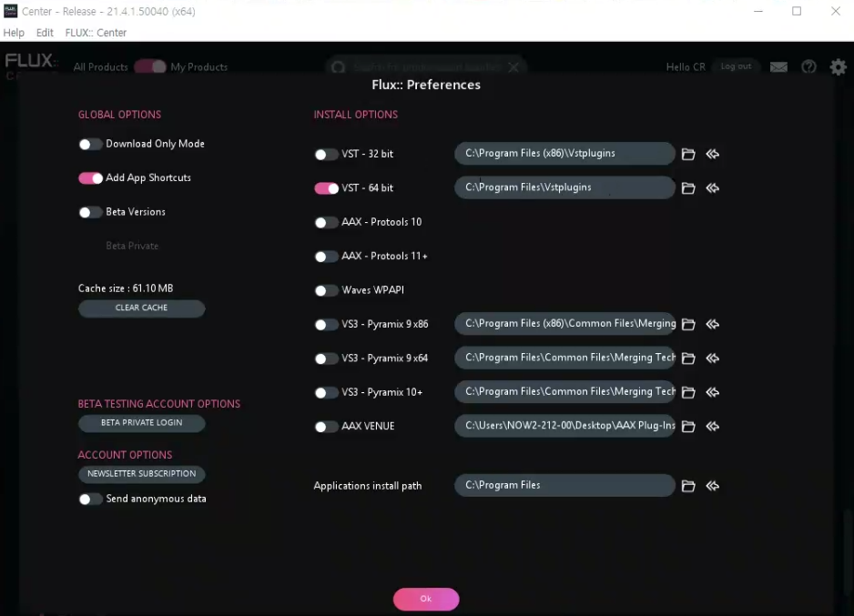Enable VS3 - Pyramix 9 x86 install
This screenshot has width=854, height=616.
326,325
